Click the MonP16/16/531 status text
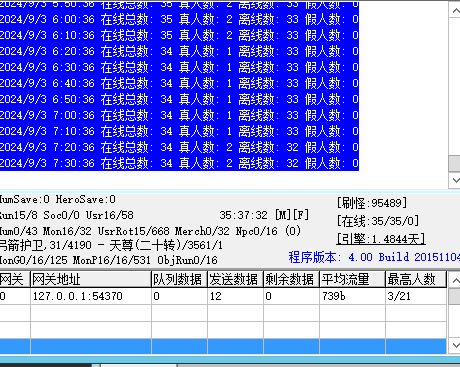460x367 pixels. point(112,260)
